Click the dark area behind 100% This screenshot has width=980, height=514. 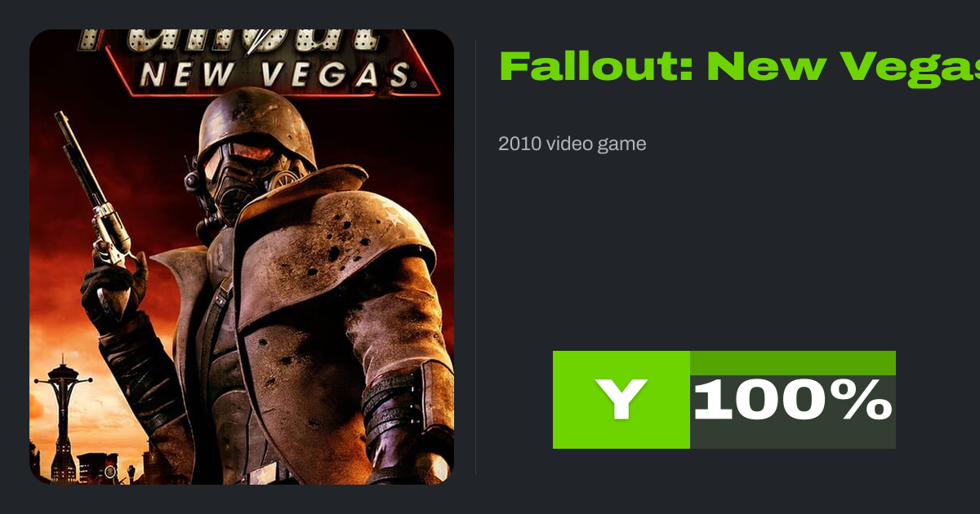tap(793, 436)
